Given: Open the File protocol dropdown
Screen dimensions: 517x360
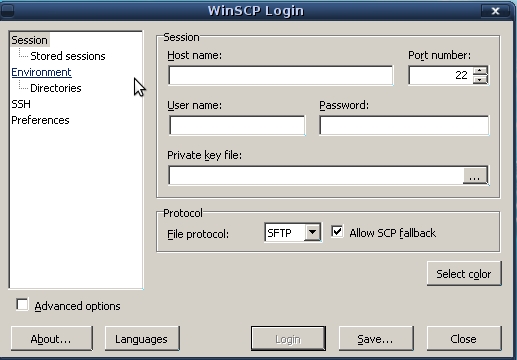Looking at the screenshot, I should [x=312, y=232].
